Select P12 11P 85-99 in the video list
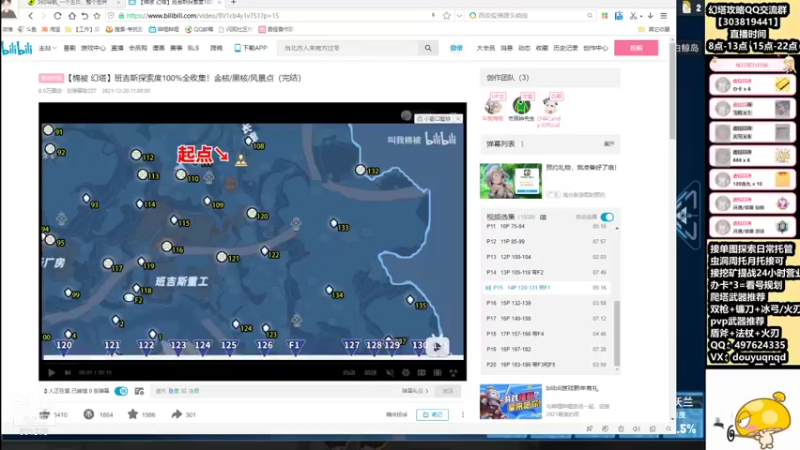 (x=546, y=241)
